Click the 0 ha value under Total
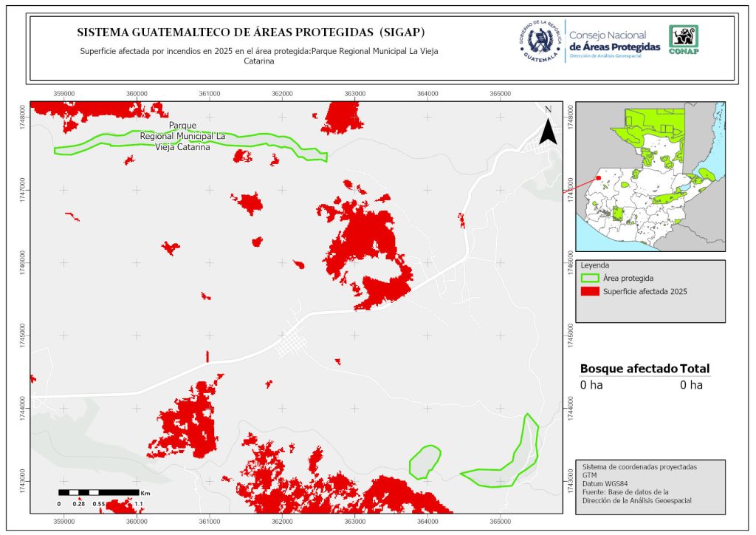Image resolution: width=756 pixels, height=535 pixels. pyautogui.click(x=691, y=385)
